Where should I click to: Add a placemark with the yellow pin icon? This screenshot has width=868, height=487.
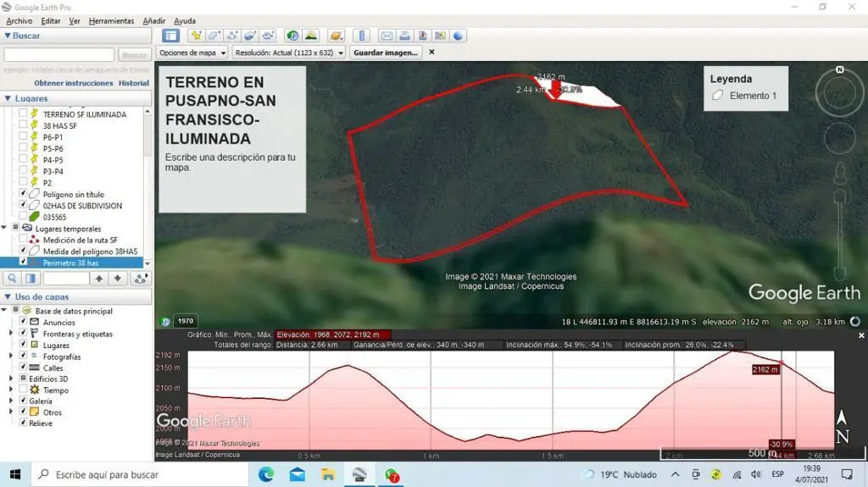click(196, 36)
